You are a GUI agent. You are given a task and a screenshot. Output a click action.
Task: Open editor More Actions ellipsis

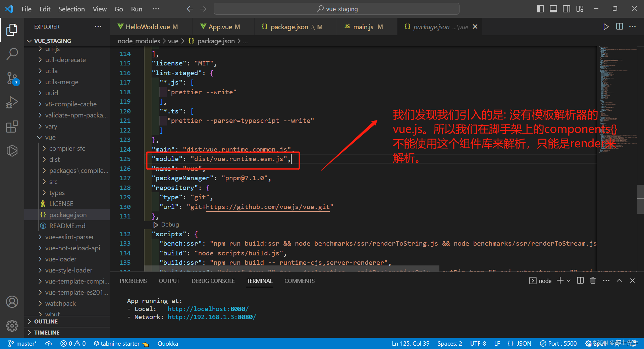pos(633,27)
